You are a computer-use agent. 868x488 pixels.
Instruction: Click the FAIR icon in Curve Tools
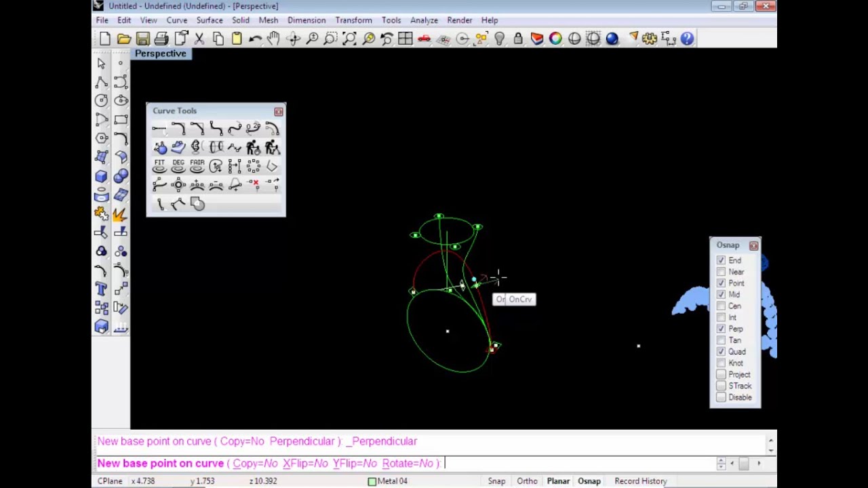coord(197,166)
